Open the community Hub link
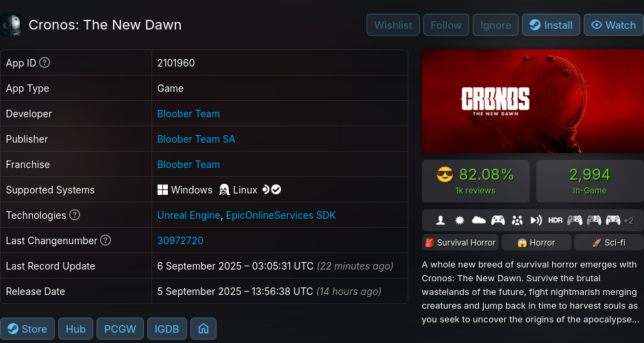 [75, 329]
